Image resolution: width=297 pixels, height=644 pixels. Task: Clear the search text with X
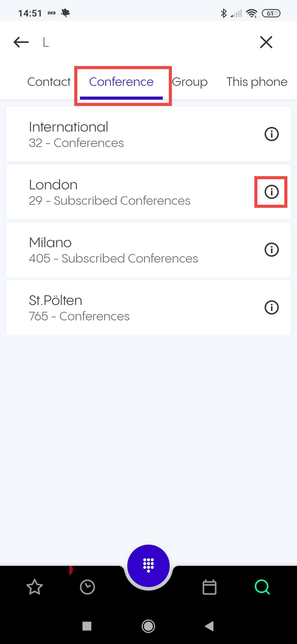[x=266, y=42]
